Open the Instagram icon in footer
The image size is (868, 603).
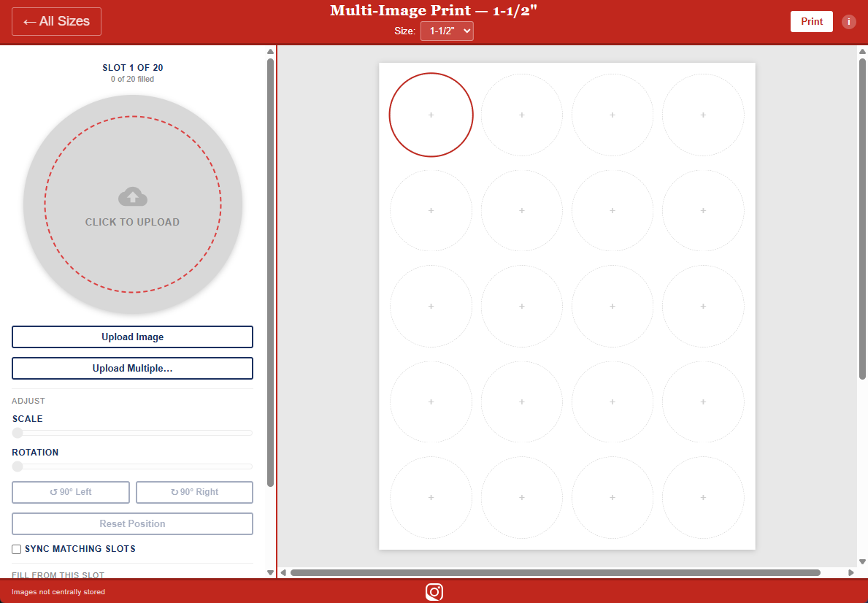click(x=434, y=592)
